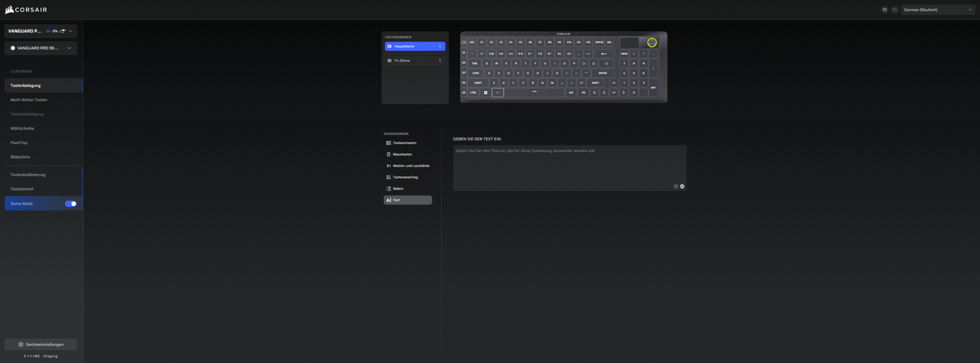Clear the text with the X icon

(x=676, y=186)
